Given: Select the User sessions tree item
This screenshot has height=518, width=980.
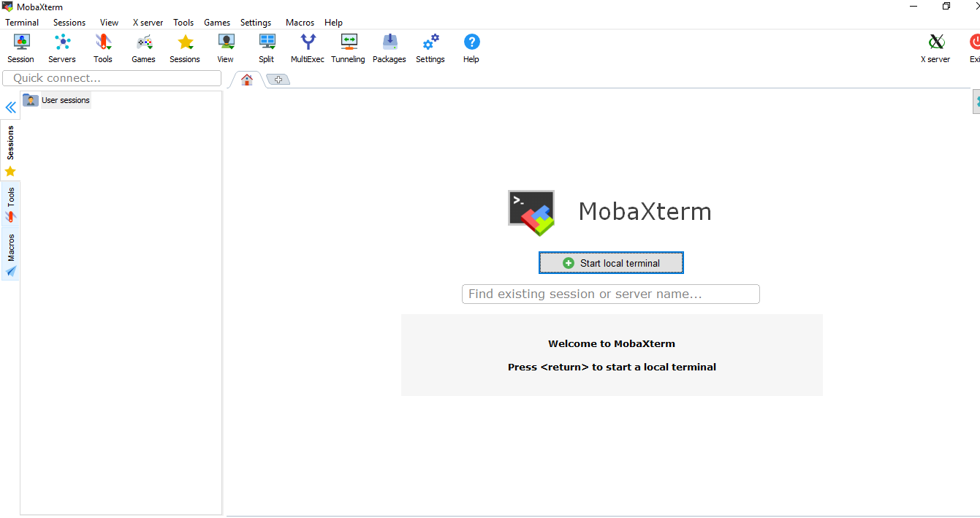Looking at the screenshot, I should pos(56,100).
